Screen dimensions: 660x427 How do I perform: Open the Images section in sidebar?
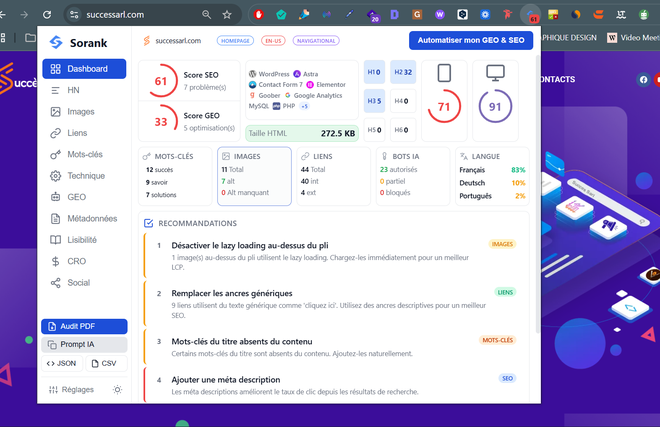point(82,111)
